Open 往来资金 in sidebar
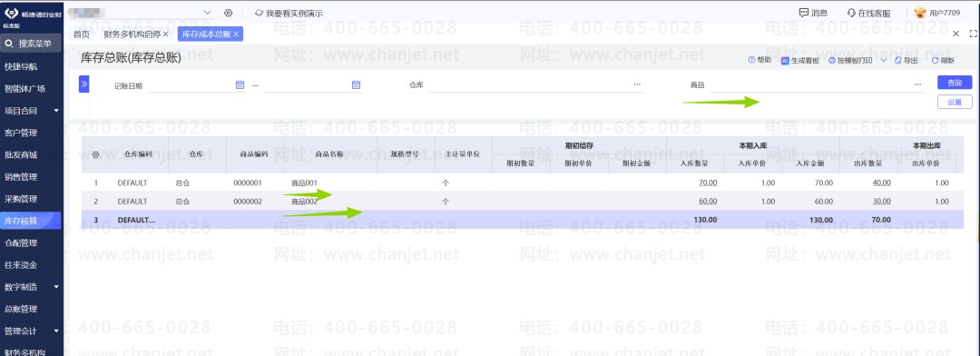 tap(21, 265)
